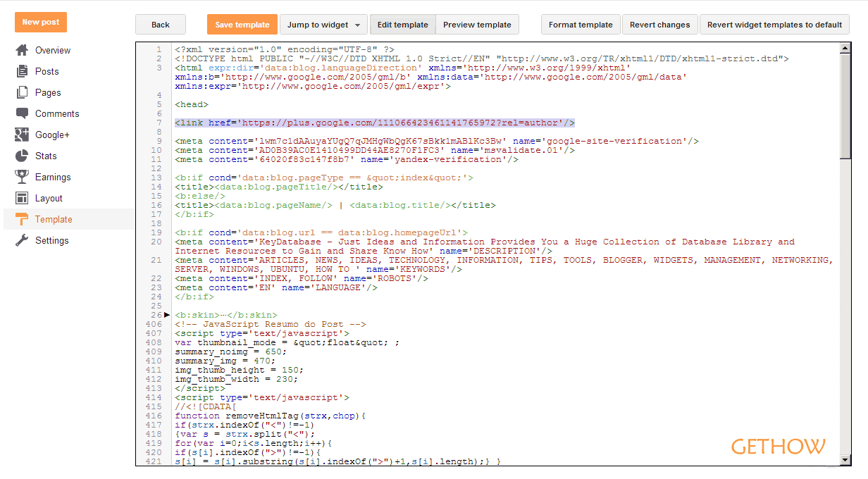Click the DOCTYPE html PUBLIC line
Viewport: 868px width, 479px height.
pos(482,58)
